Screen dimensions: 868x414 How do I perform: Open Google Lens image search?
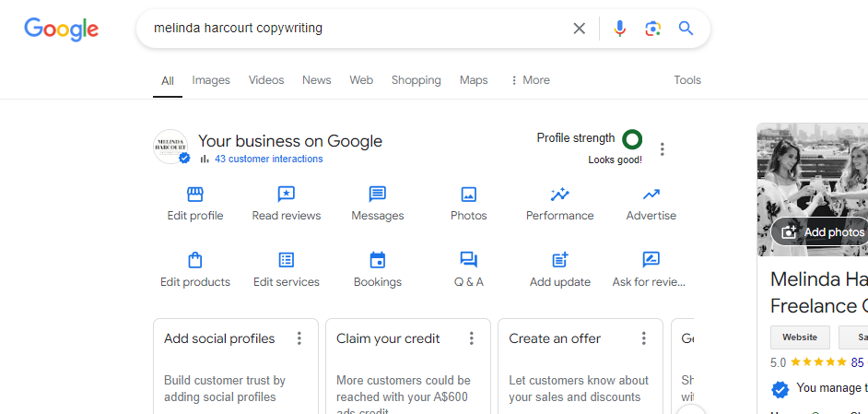click(x=652, y=29)
